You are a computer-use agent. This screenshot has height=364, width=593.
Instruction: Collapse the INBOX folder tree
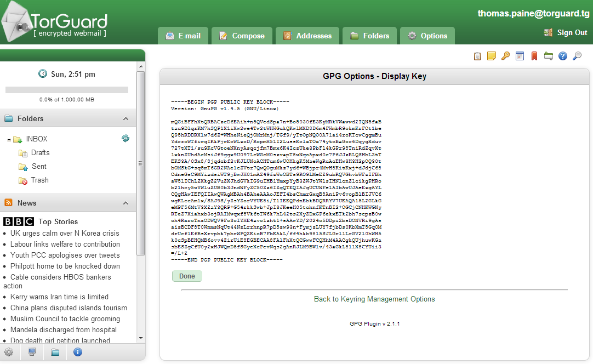coord(9,140)
